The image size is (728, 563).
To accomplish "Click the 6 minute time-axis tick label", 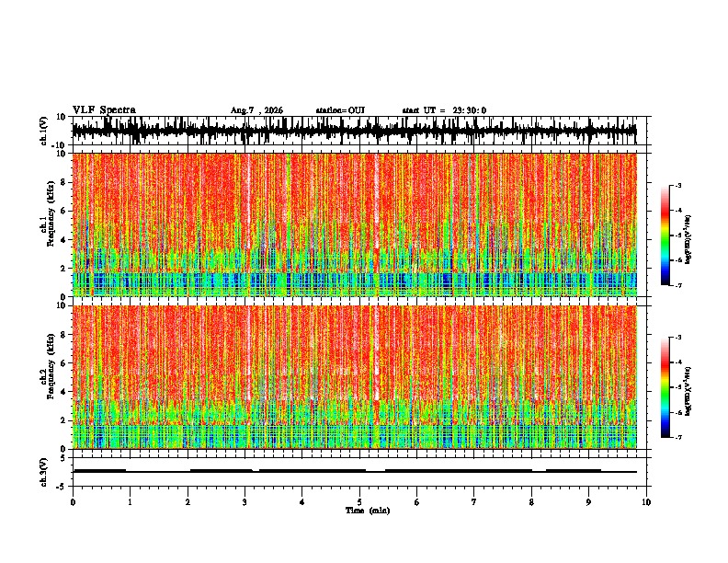I will 417,502.
